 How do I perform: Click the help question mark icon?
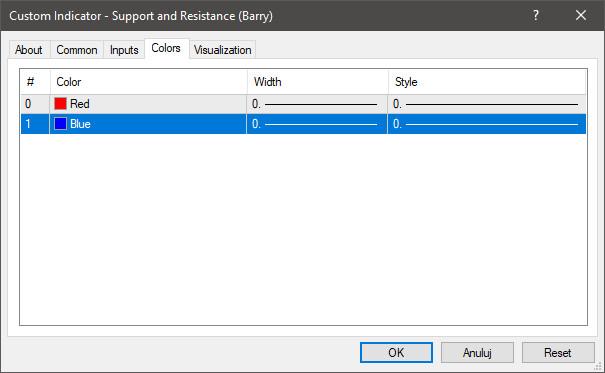coord(536,15)
